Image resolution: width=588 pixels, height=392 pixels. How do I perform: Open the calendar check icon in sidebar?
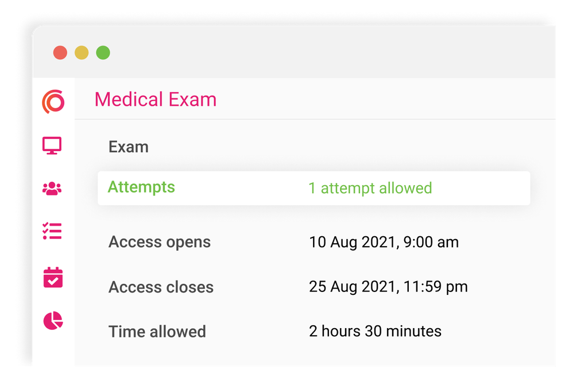point(53,278)
